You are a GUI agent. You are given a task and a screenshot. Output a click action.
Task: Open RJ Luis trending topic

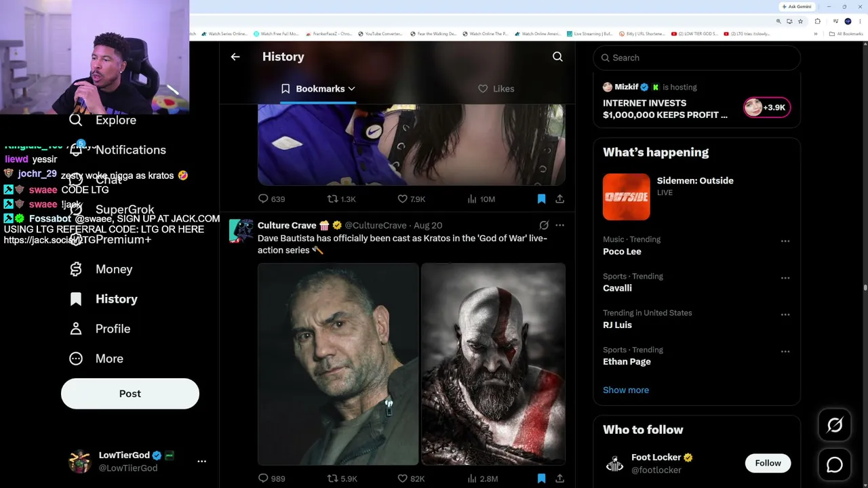pyautogui.click(x=617, y=325)
